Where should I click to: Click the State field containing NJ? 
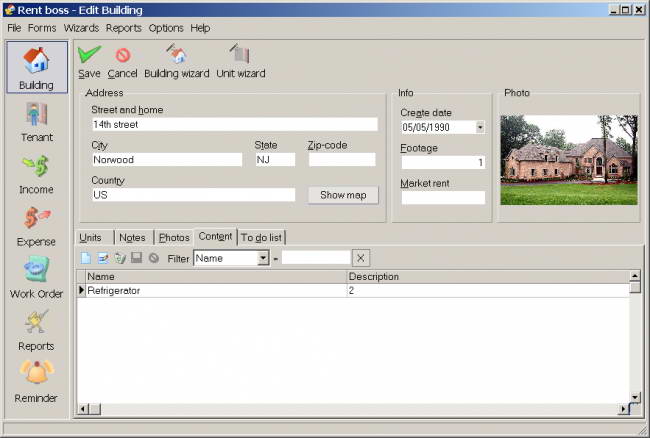275,160
